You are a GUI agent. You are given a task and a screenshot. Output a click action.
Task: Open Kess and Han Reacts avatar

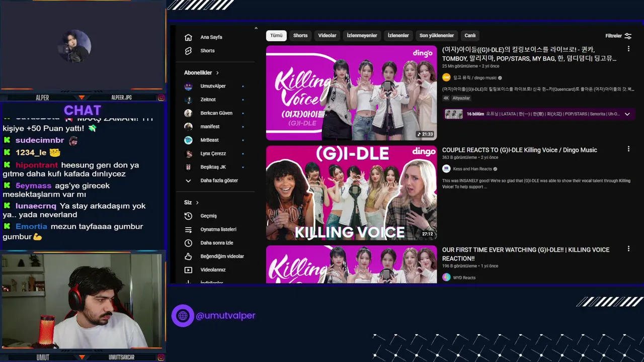[446, 169]
